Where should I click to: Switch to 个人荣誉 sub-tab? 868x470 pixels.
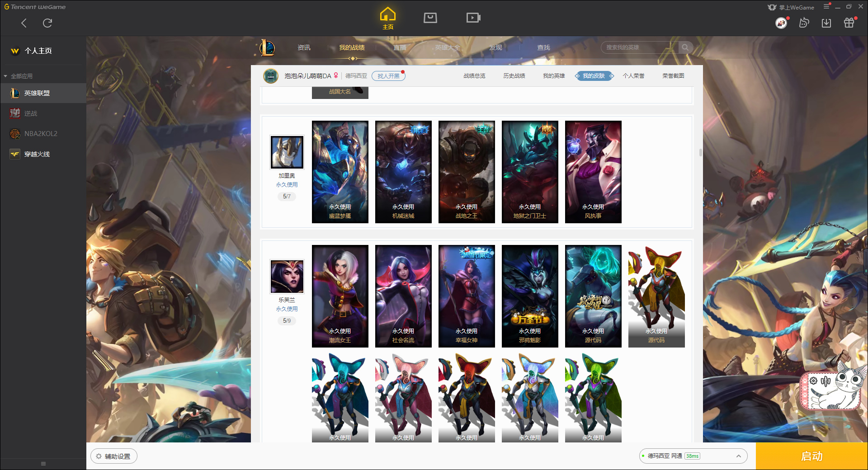click(633, 76)
